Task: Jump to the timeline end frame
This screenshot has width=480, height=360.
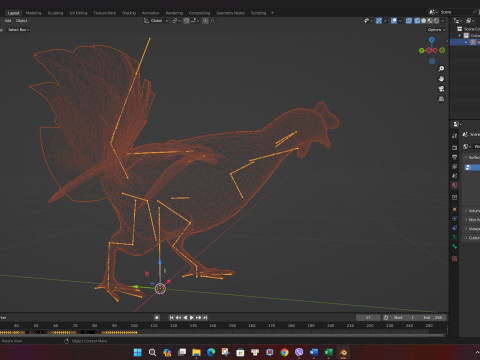Action: click(205, 318)
